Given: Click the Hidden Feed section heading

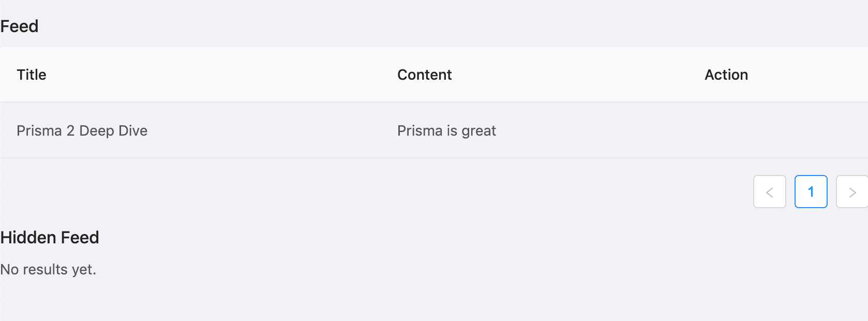Looking at the screenshot, I should tap(50, 238).
